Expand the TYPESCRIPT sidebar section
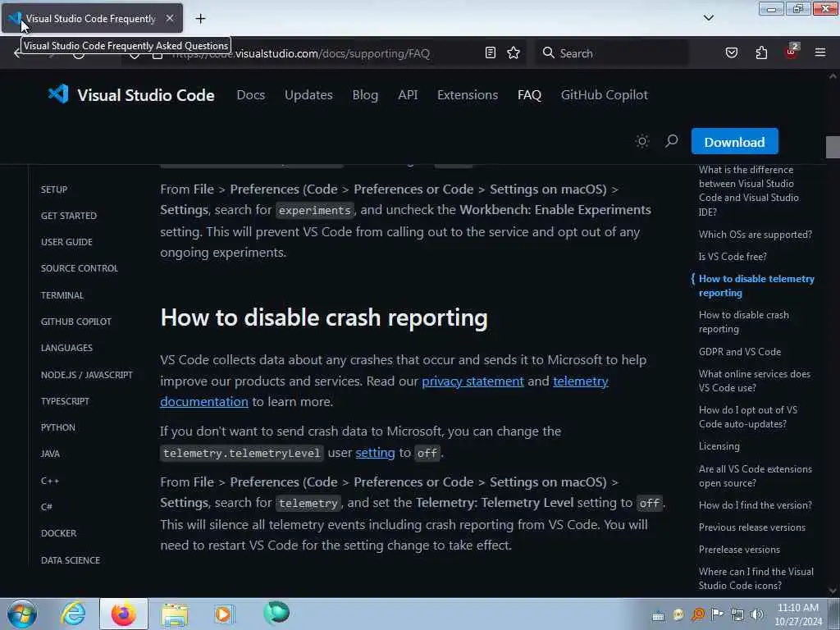This screenshot has width=840, height=630. pos(65,401)
